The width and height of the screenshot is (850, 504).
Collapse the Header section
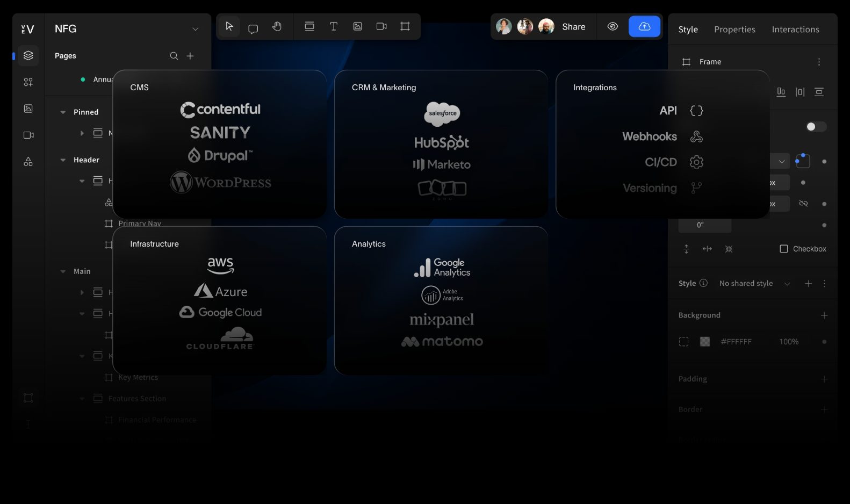coord(63,160)
